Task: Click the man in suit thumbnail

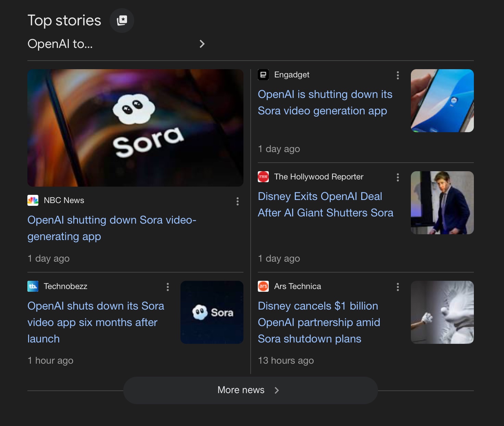Action: point(442,203)
